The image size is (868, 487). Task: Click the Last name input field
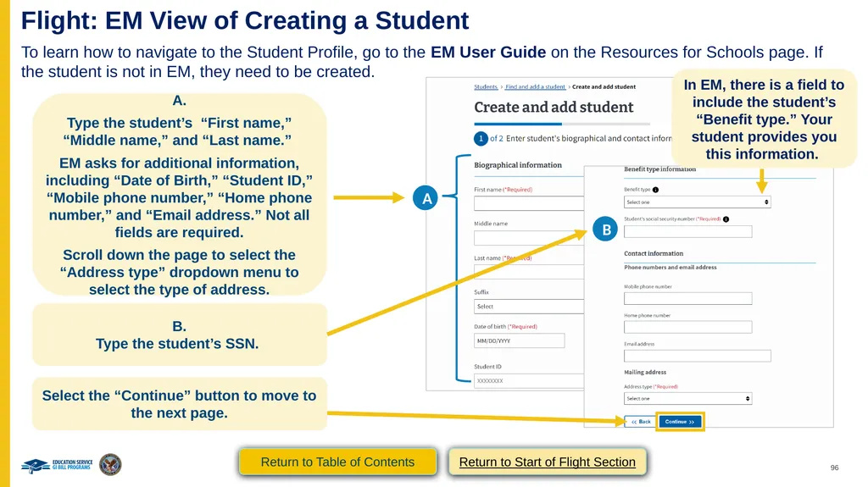pyautogui.click(x=529, y=272)
